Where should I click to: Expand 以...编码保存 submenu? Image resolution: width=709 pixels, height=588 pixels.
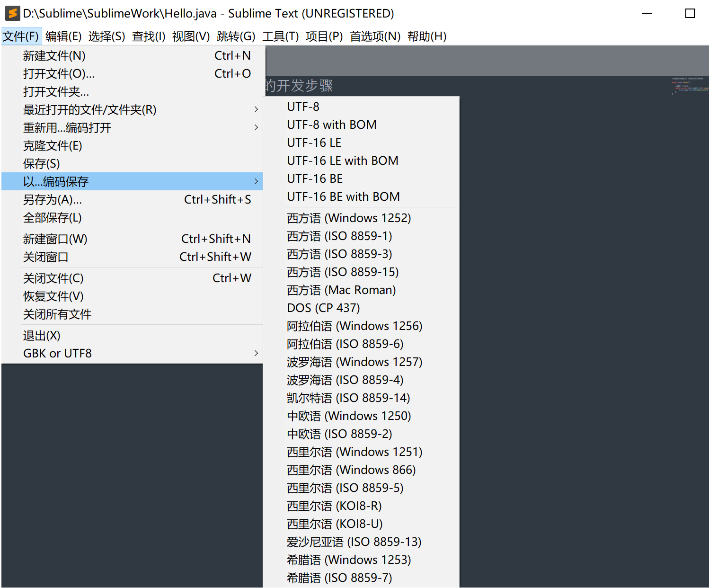coord(132,182)
